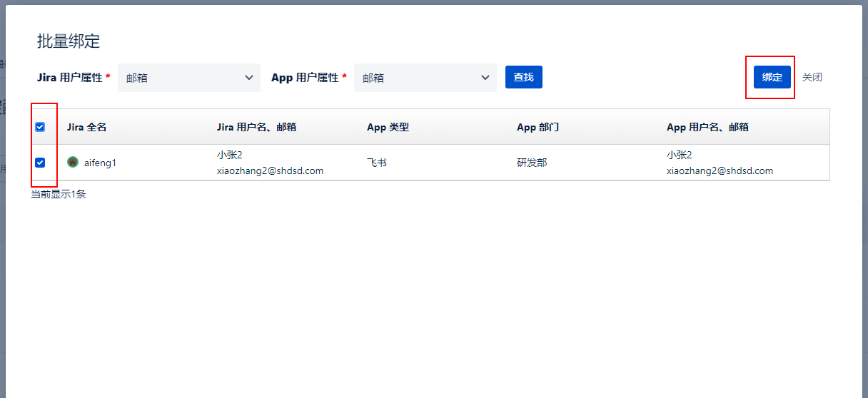Uncheck the checkbox for the aifeng1 row

point(40,163)
